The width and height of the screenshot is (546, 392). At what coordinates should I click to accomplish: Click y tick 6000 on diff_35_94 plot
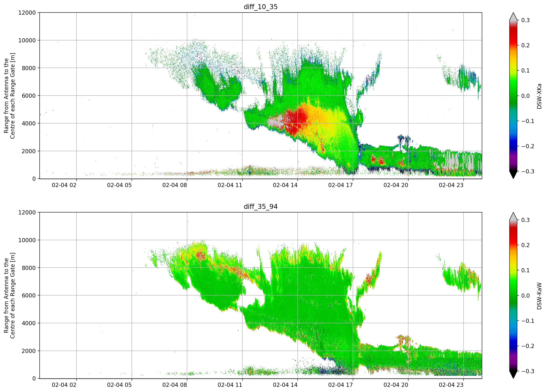tap(29, 295)
